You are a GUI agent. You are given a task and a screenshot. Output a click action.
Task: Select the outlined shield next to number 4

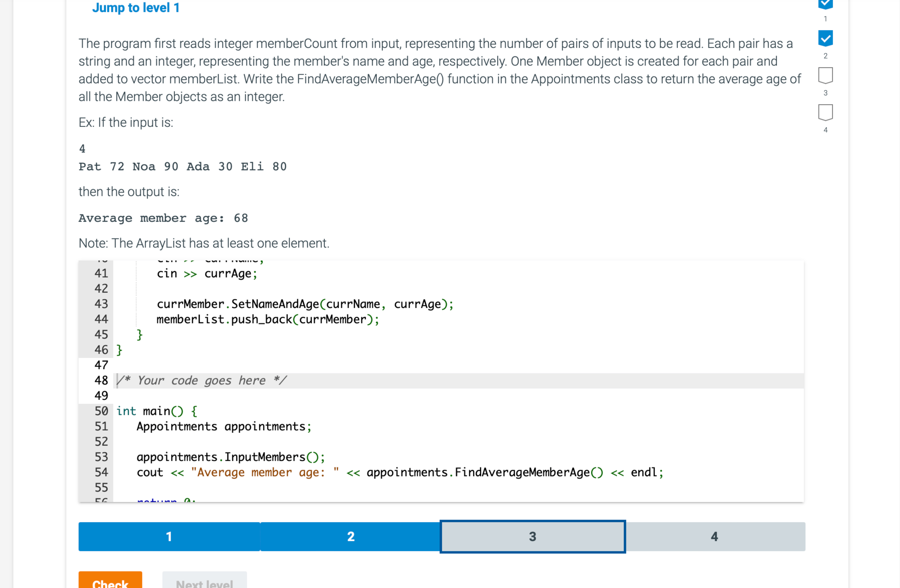click(x=826, y=112)
